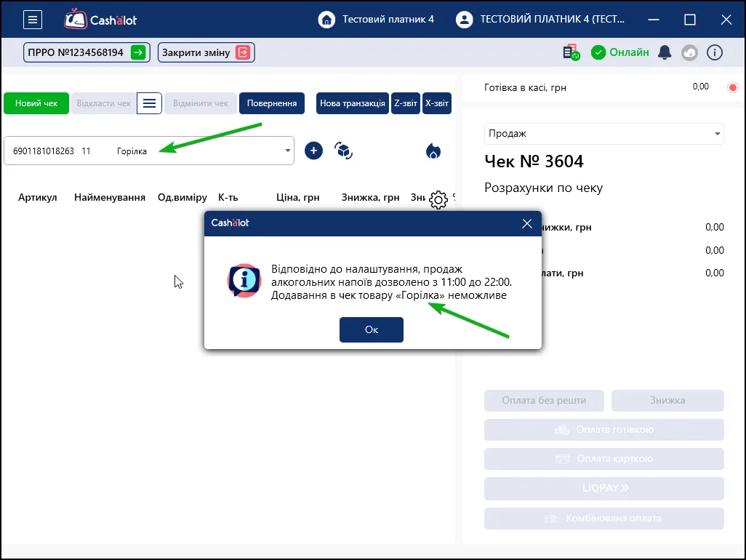Open table columns settings gear
The height and width of the screenshot is (560, 746).
[x=438, y=200]
